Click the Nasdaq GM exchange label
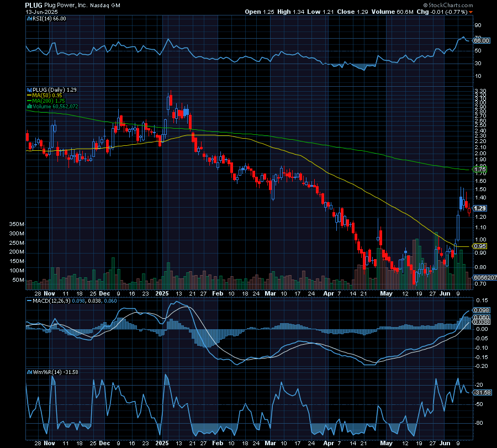 click(108, 6)
